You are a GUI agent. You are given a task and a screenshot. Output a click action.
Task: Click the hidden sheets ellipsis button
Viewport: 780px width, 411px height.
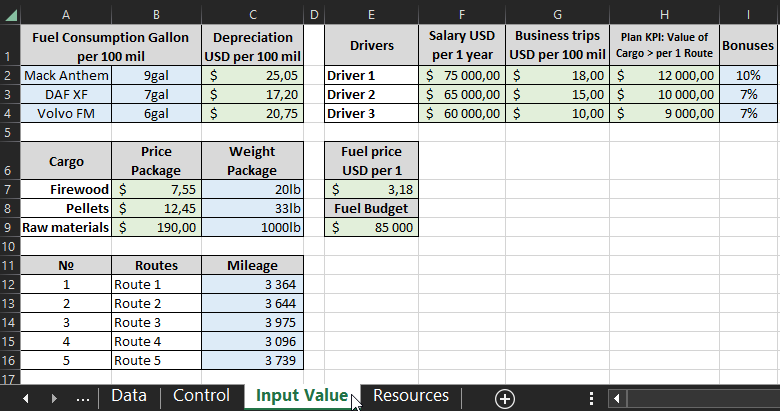pyautogui.click(x=83, y=398)
